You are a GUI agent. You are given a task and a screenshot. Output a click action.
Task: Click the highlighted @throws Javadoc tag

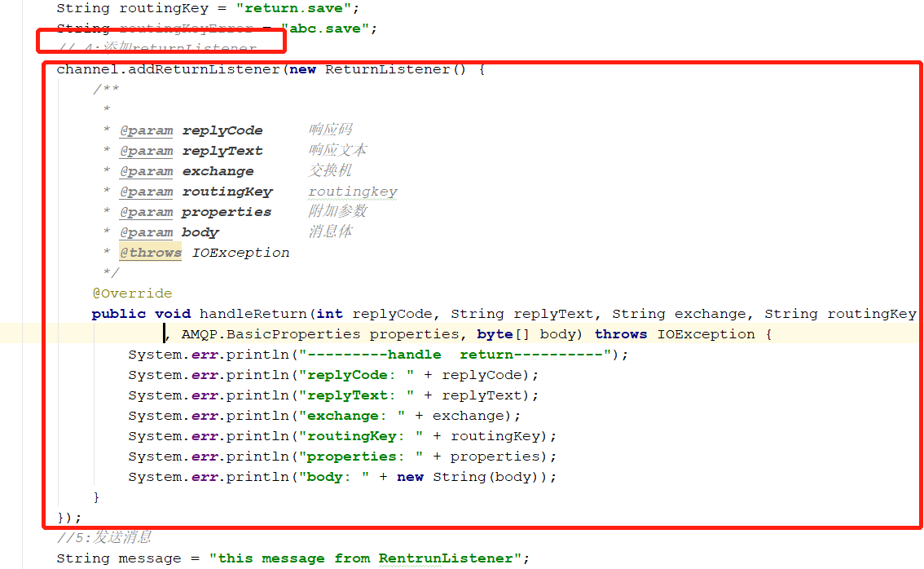pyautogui.click(x=151, y=253)
